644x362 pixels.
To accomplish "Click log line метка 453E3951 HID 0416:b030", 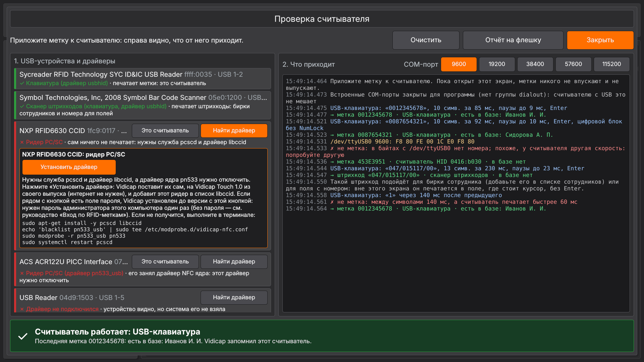I will pyautogui.click(x=406, y=162).
